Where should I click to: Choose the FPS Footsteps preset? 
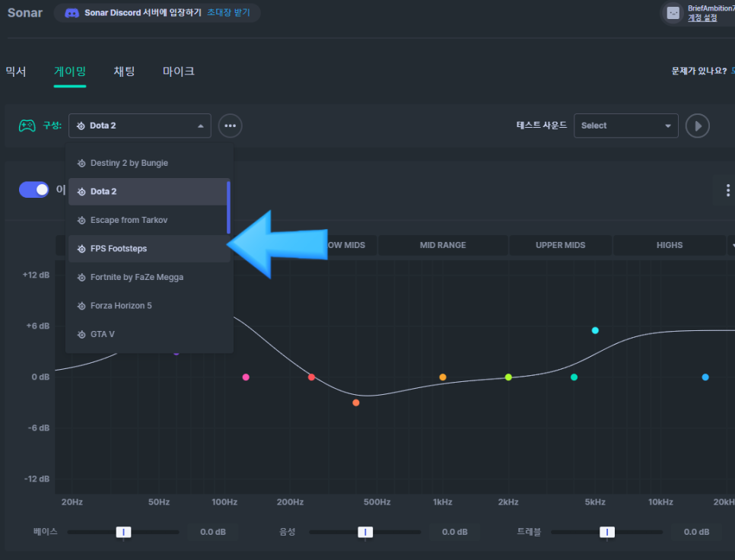pyautogui.click(x=149, y=249)
